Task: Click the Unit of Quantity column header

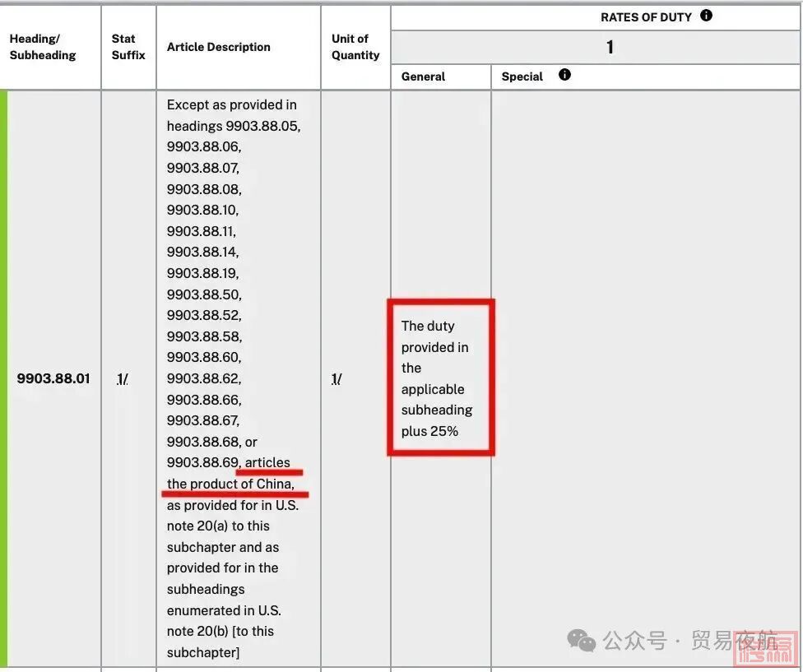Action: coord(355,47)
